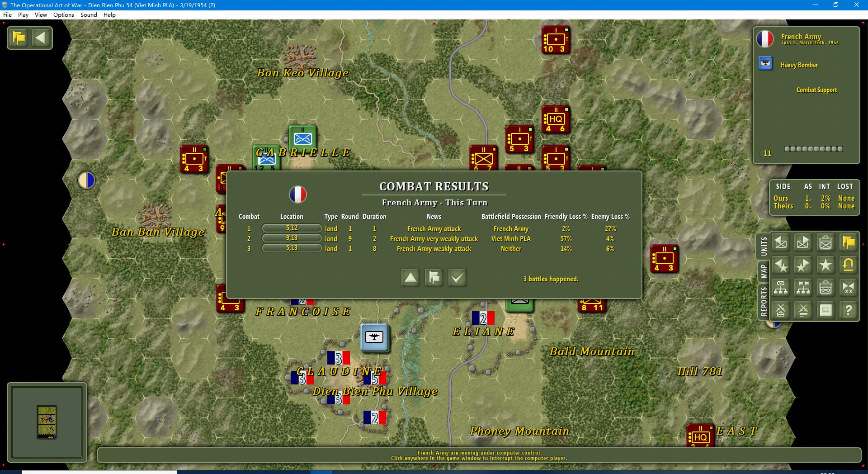Click the unit strength bar in the info panel
Viewport: 868px width, 474px height.
coord(813,149)
